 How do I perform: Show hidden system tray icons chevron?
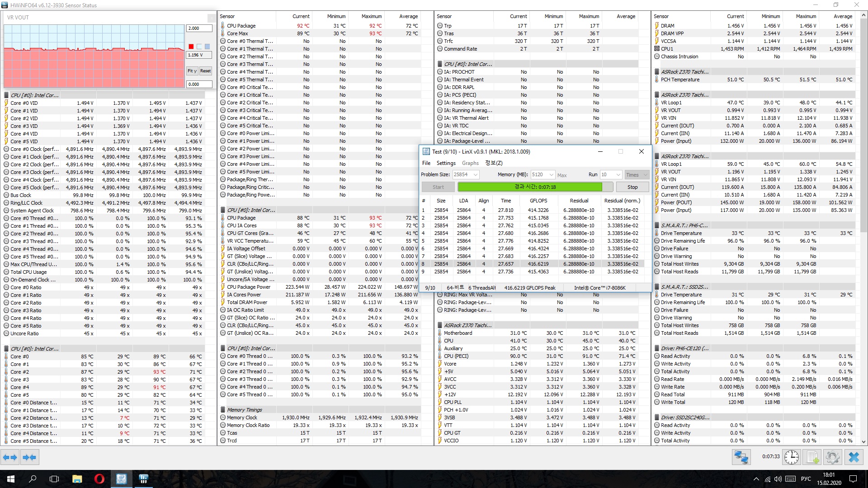tap(756, 479)
